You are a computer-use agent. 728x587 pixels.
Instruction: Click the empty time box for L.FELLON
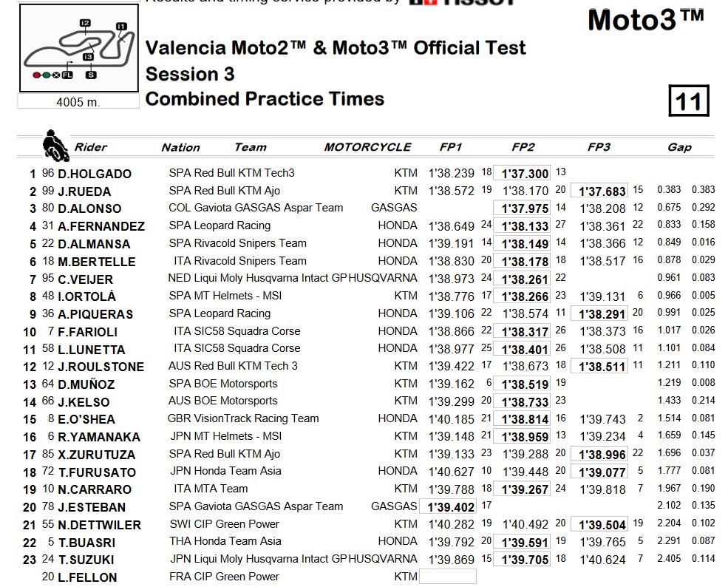(x=448, y=577)
